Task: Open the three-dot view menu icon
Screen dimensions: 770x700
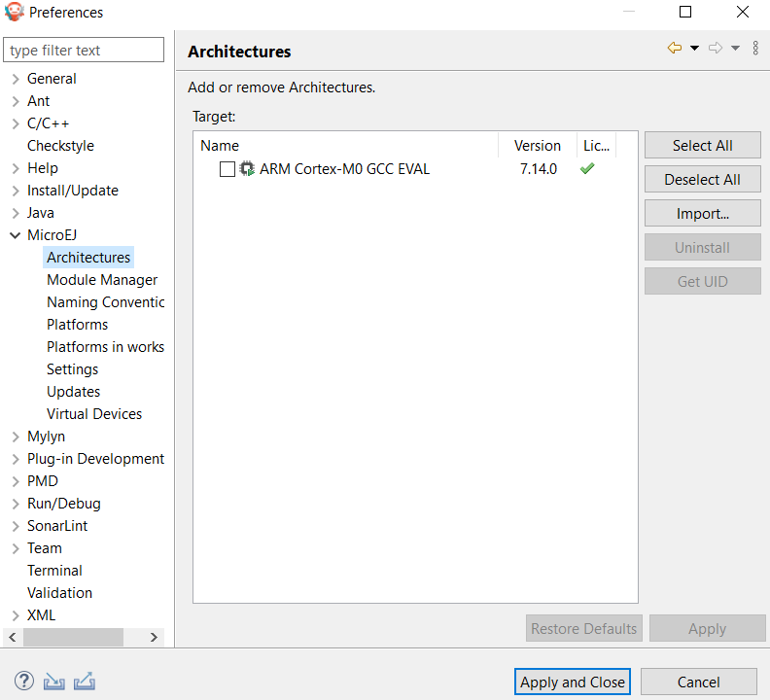Action: pos(755,49)
